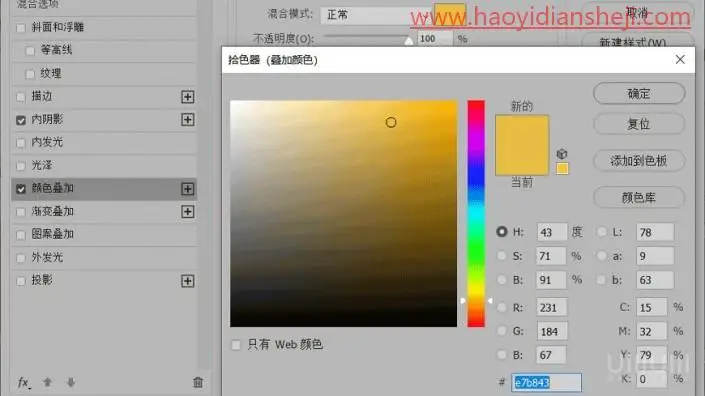
Task: Select the Lab a radio button
Action: point(602,255)
